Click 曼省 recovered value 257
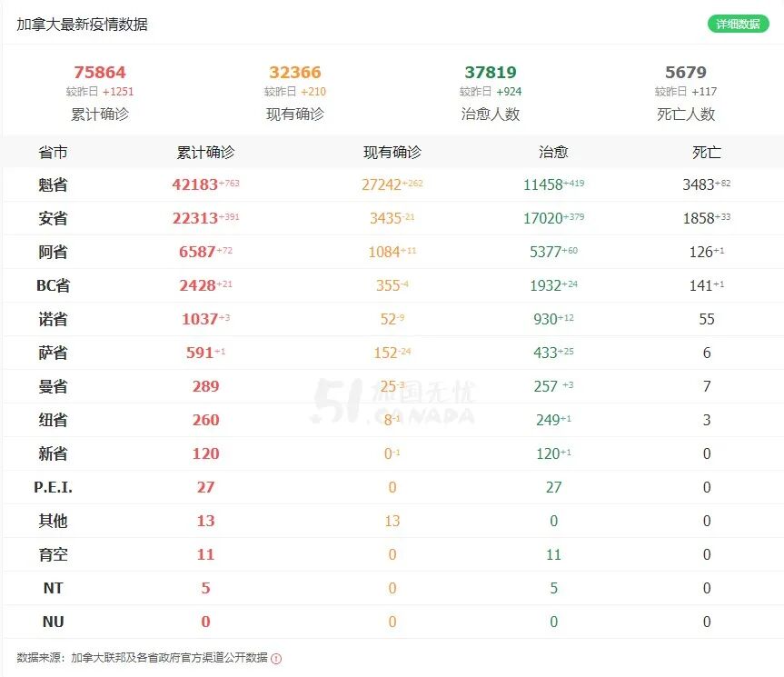This screenshot has height=677, width=784. (545, 386)
